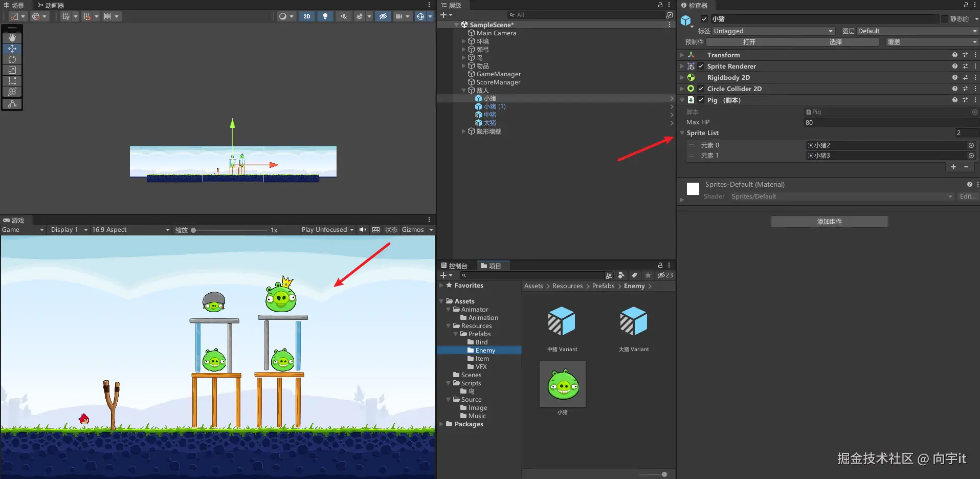Click the 添加组件 button

coord(829,222)
